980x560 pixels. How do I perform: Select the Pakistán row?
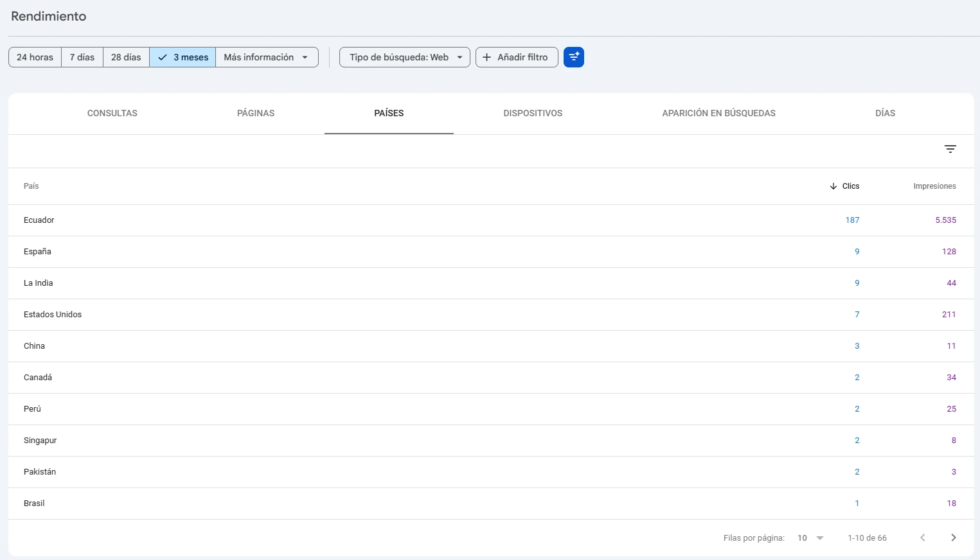tap(491, 472)
